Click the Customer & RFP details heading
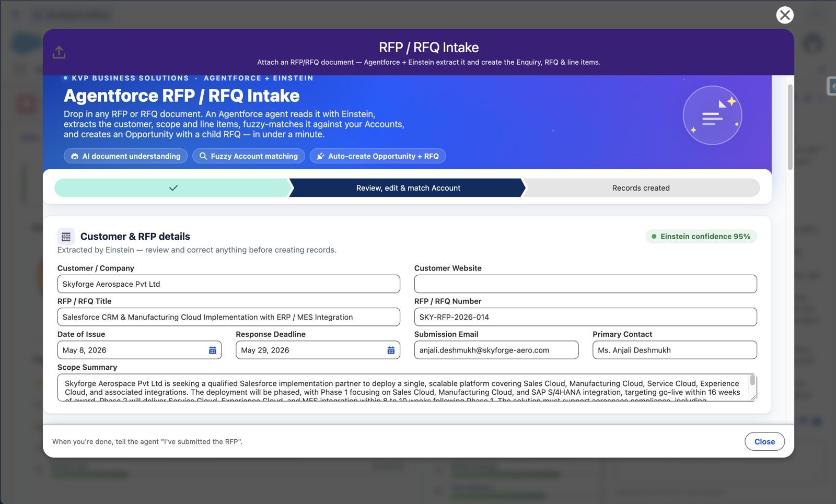Image resolution: width=836 pixels, height=504 pixels. pyautogui.click(x=135, y=237)
